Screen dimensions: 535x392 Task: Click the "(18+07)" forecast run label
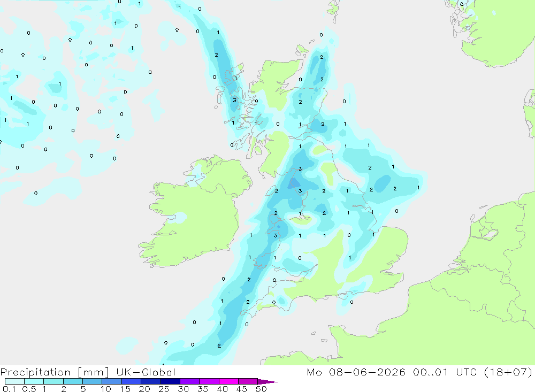coord(508,372)
